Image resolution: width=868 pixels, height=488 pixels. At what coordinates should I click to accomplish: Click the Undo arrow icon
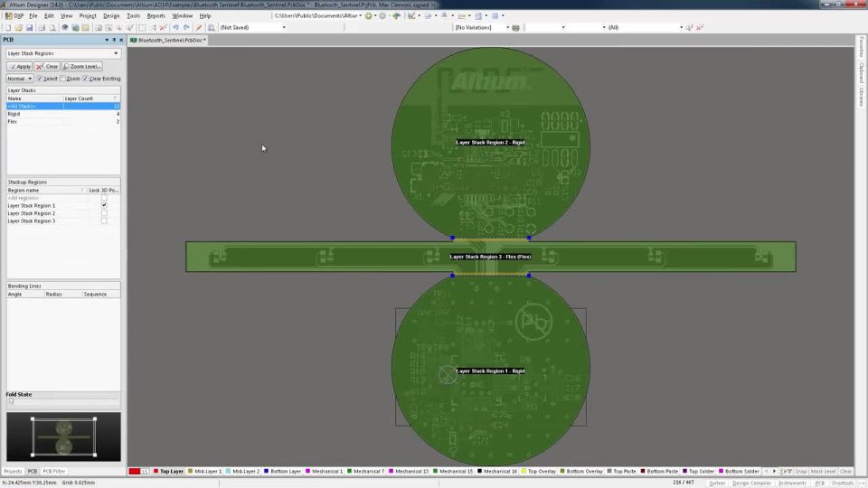pos(175,27)
